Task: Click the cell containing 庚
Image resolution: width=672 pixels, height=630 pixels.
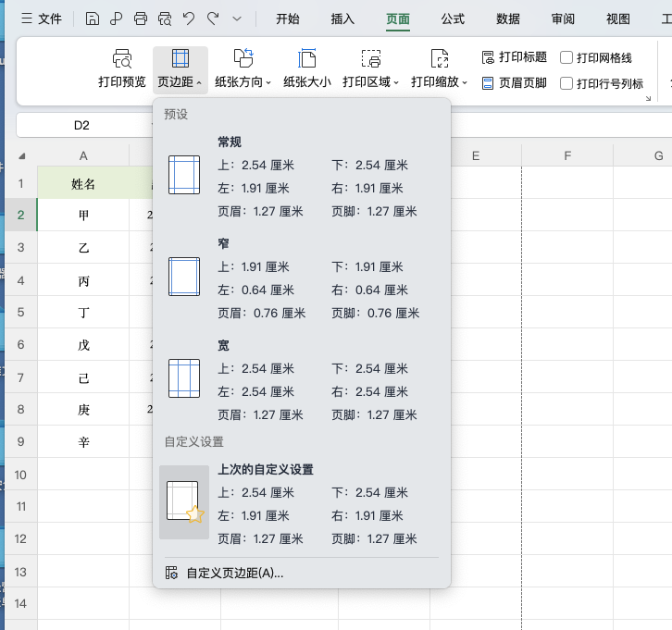Action: tap(83, 410)
